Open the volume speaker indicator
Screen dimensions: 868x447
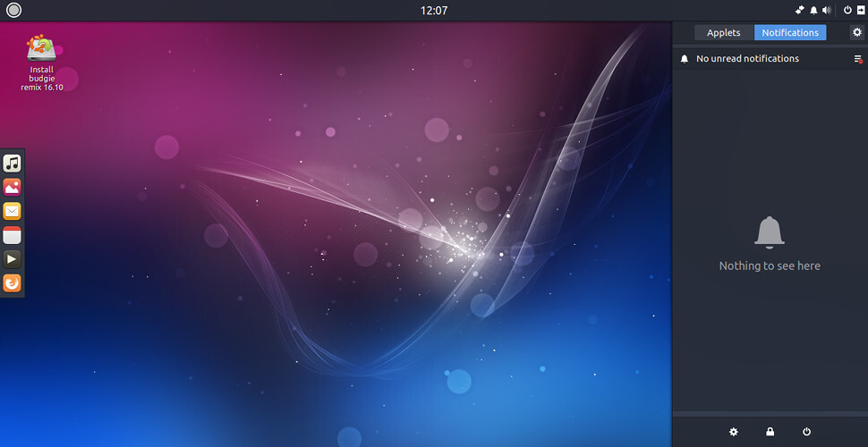click(x=827, y=10)
